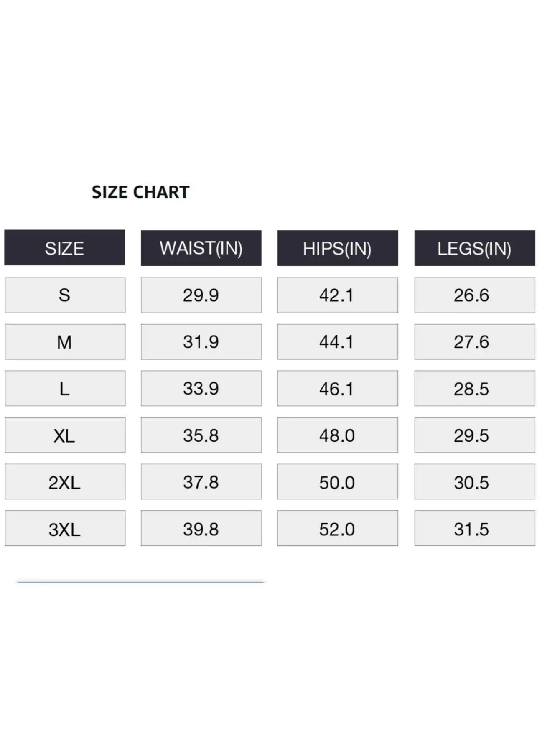Click the S size cell

point(65,295)
